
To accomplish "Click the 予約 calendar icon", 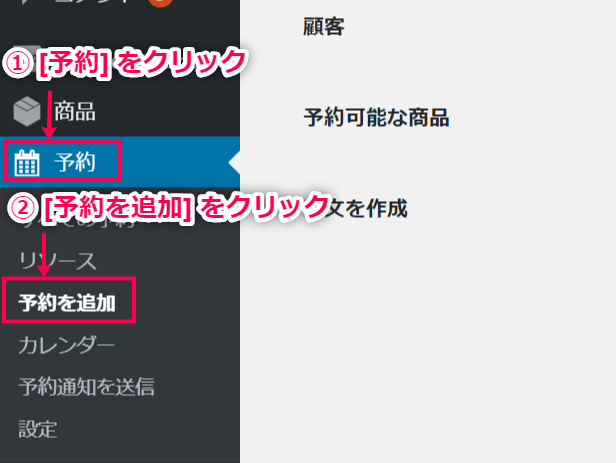I will (27, 162).
